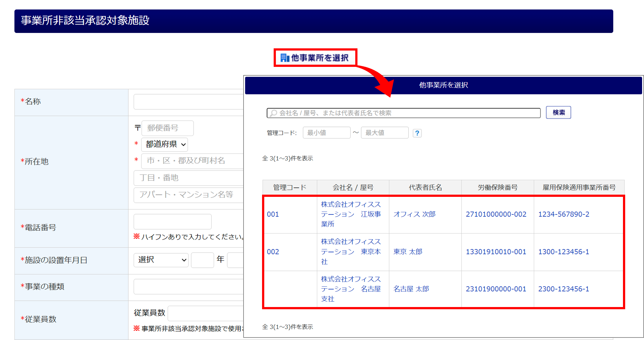The image size is (644, 340).
Task: Select management code 002 link
Action: coord(273,252)
